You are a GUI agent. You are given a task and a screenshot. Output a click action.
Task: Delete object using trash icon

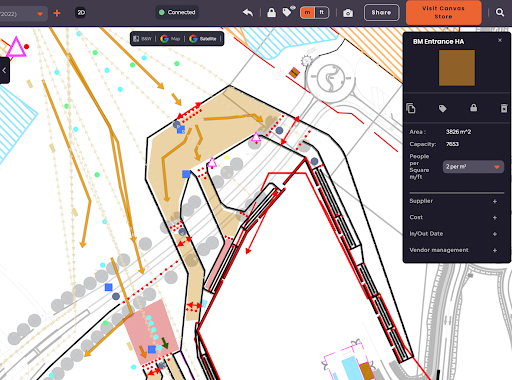(x=504, y=108)
